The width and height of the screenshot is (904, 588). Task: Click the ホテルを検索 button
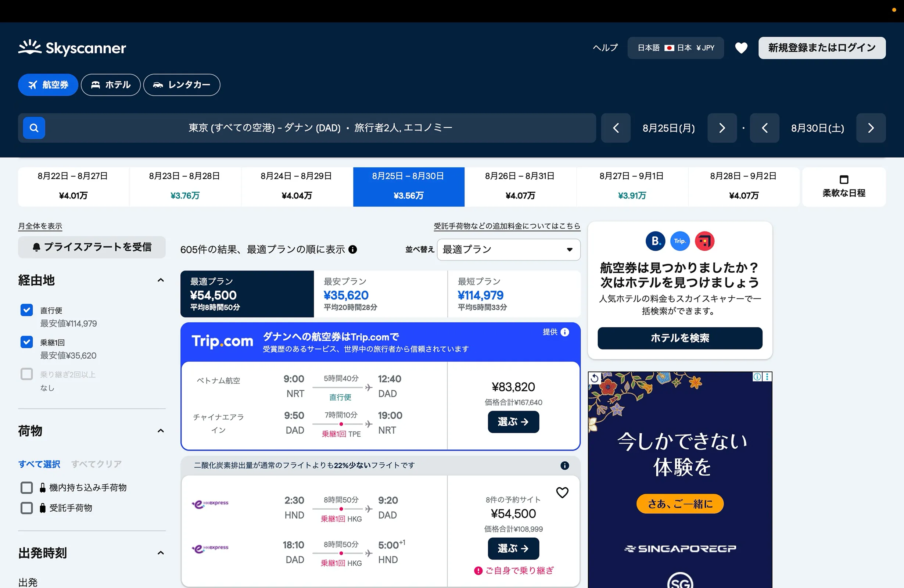pos(679,338)
